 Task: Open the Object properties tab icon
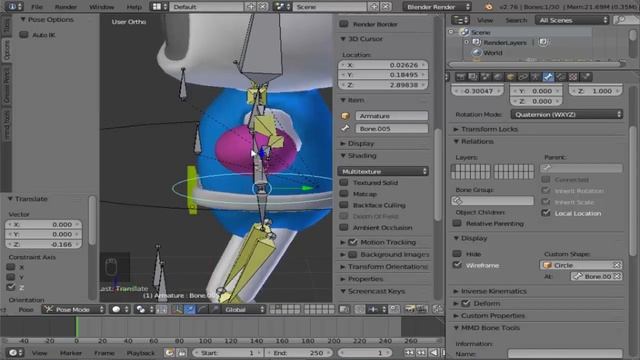click(511, 77)
